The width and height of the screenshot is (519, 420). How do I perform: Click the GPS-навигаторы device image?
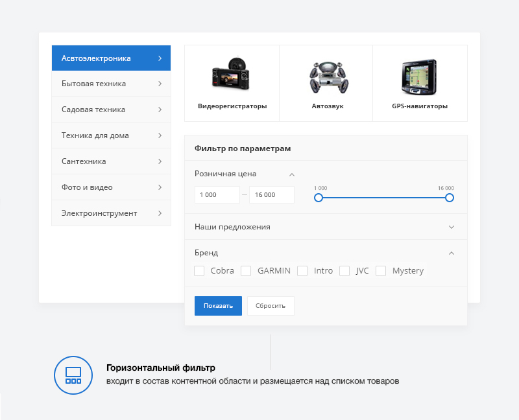click(x=419, y=76)
